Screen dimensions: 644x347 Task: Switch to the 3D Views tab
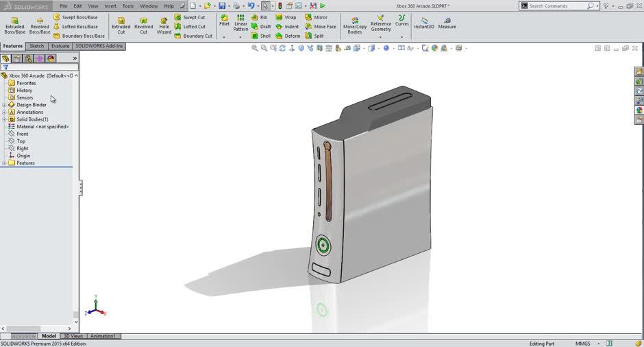[73, 336]
